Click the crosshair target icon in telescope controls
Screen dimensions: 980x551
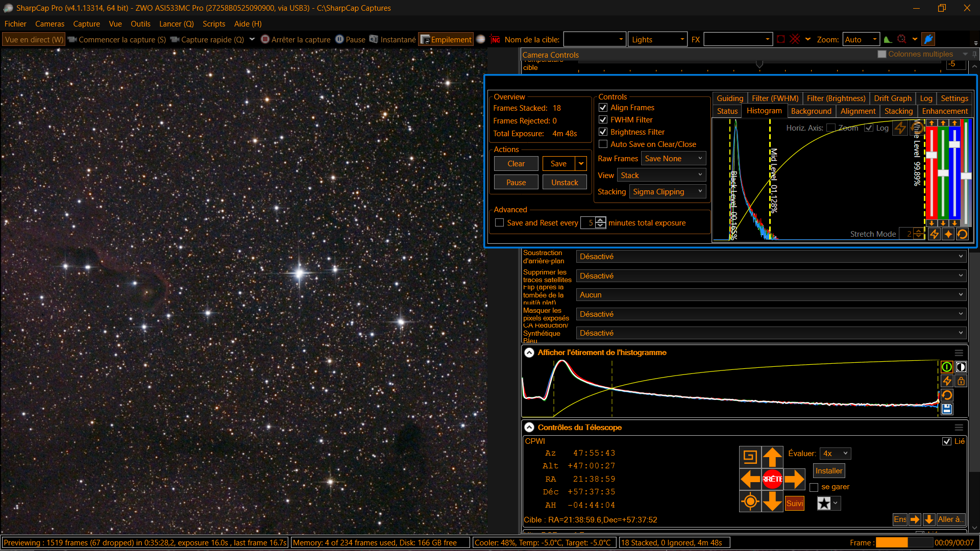750,502
